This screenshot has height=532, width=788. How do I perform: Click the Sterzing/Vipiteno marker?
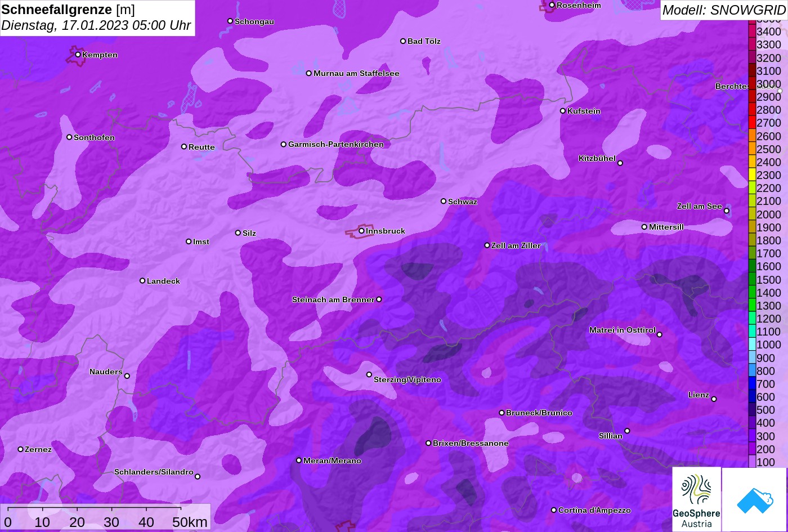[x=369, y=374]
